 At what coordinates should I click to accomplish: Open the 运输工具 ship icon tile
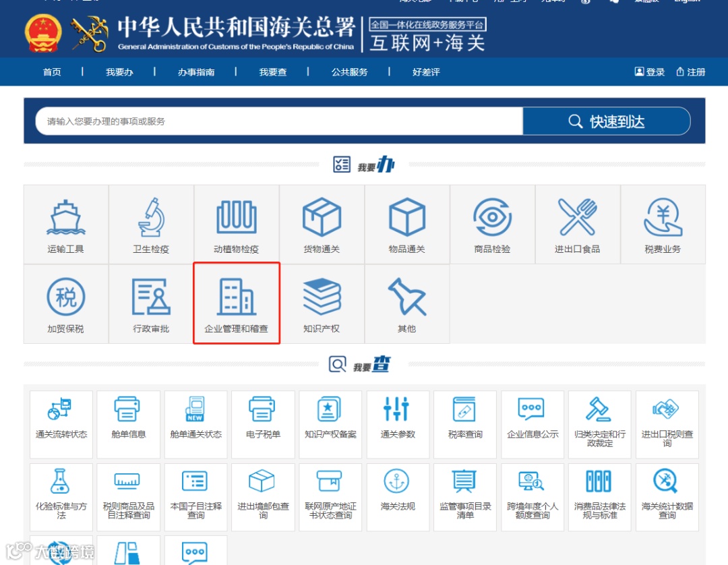coord(66,225)
